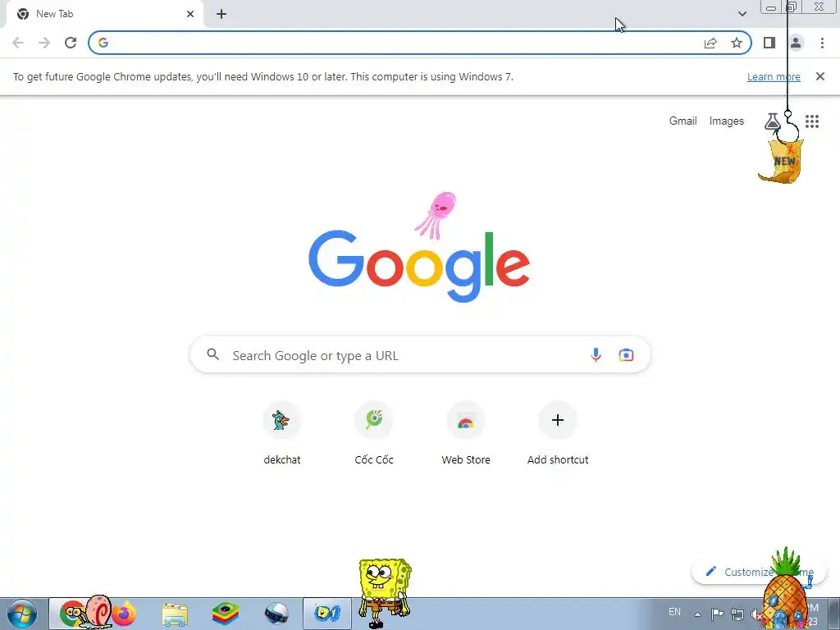Click the forward navigation arrow
Image resolution: width=840 pixels, height=630 pixels.
click(44, 43)
